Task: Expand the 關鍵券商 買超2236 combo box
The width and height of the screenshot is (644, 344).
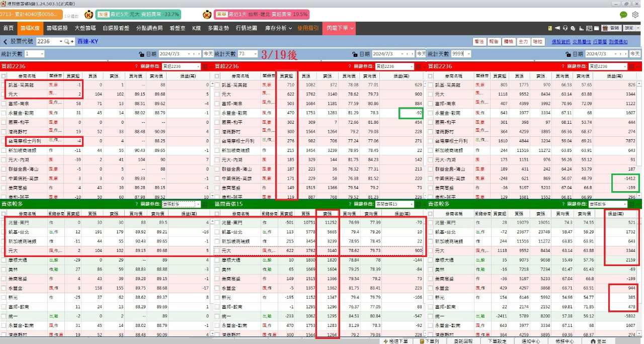Action: (181, 66)
